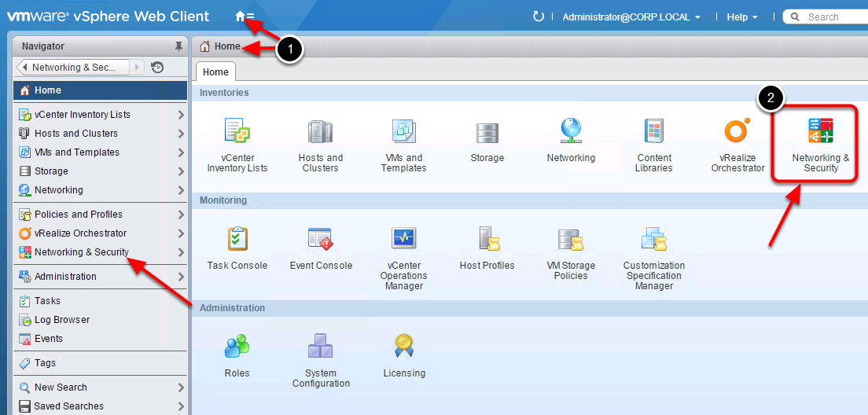Expand vRealize Orchestrator chevron
This screenshot has height=415, width=868.
click(181, 233)
